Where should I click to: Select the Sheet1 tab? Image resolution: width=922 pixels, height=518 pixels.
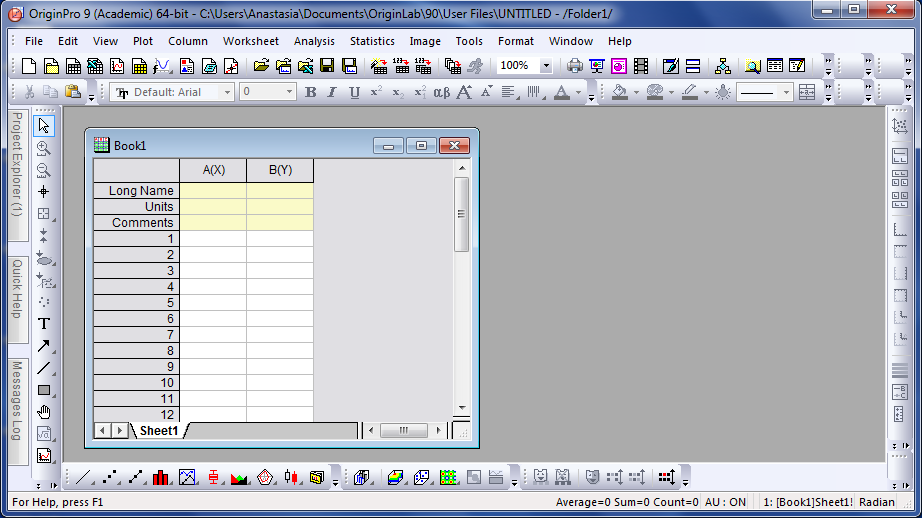159,431
